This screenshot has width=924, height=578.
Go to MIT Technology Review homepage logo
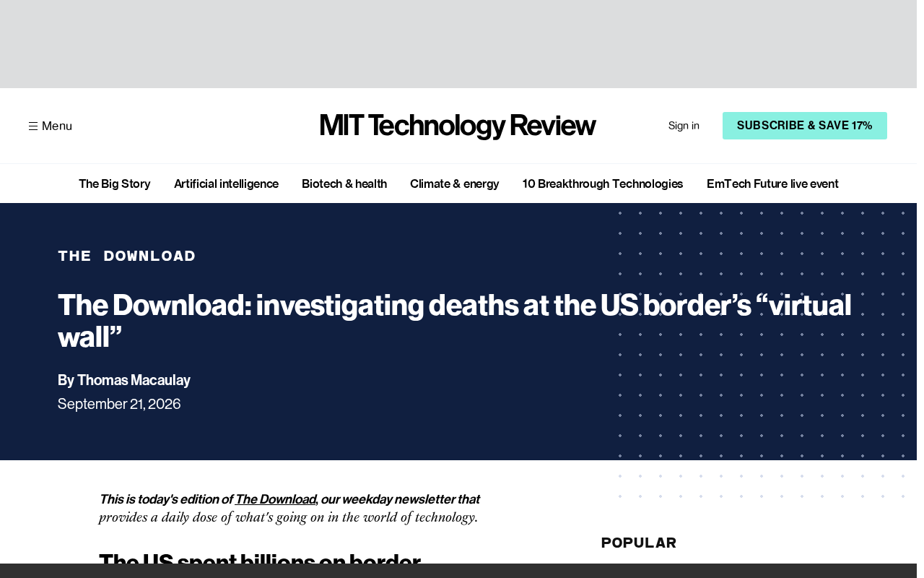pyautogui.click(x=458, y=126)
